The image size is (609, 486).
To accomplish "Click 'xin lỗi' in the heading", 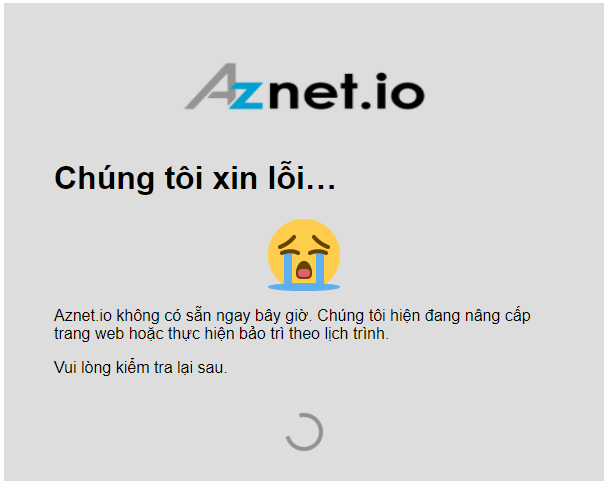I will point(258,178).
